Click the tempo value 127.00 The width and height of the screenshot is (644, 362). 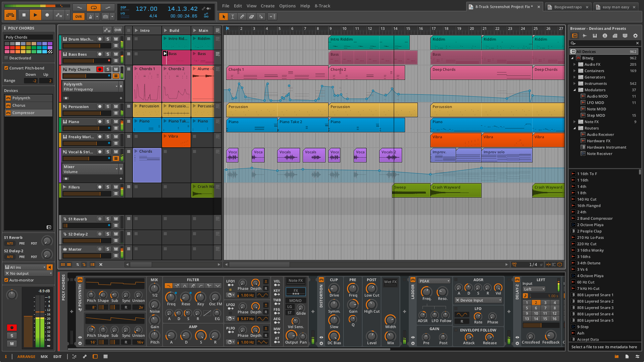[x=146, y=9]
